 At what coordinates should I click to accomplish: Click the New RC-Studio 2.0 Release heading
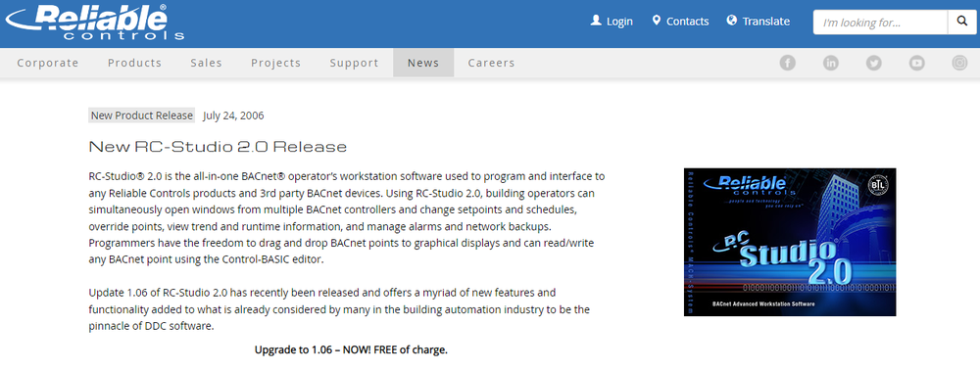218,147
